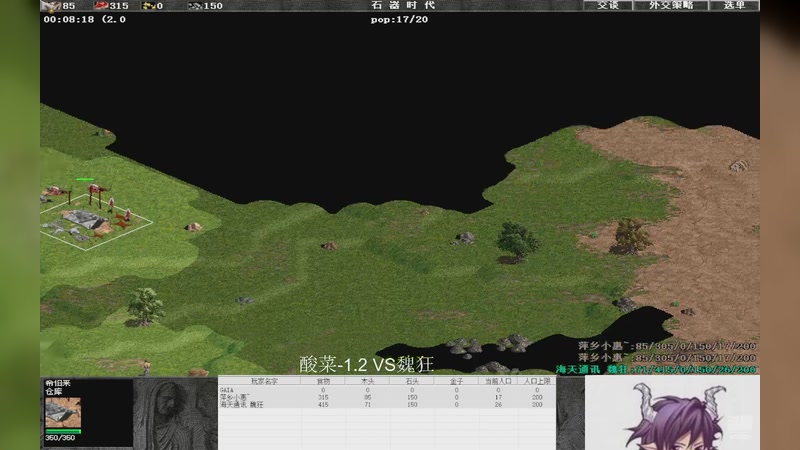Click the 350/350 hit points text

point(60,438)
